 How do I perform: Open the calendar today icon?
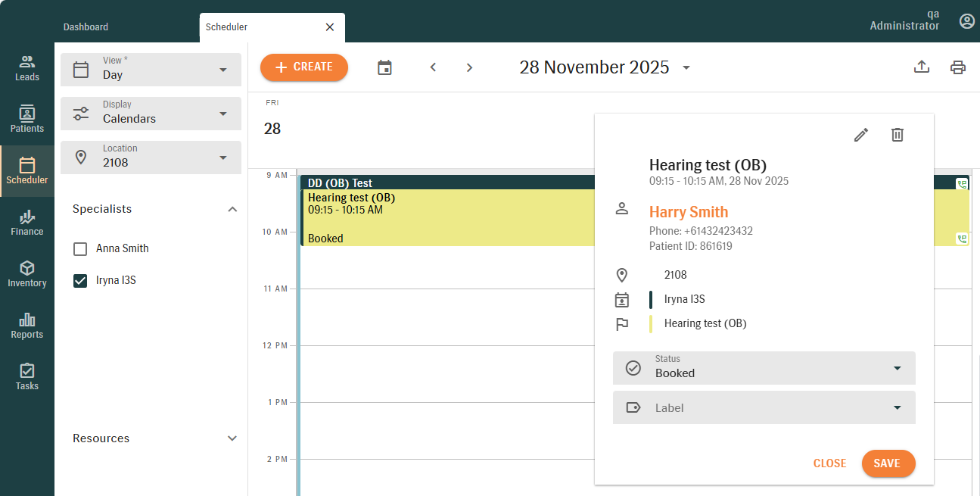point(384,67)
